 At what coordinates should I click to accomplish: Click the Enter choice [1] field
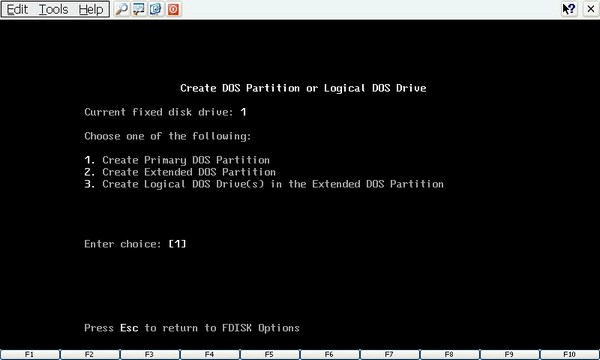177,244
